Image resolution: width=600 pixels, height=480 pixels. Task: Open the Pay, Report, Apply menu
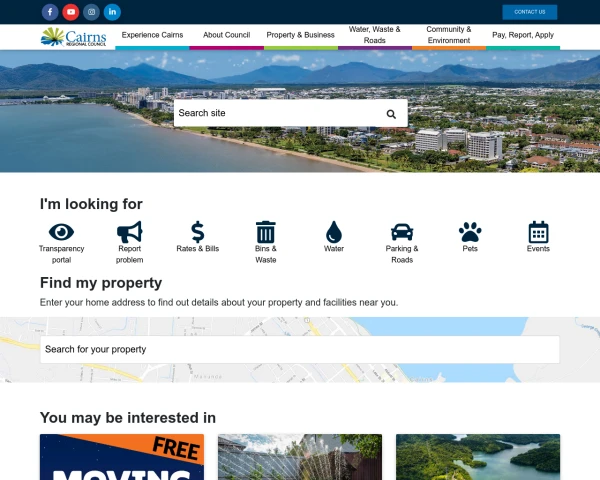523,35
